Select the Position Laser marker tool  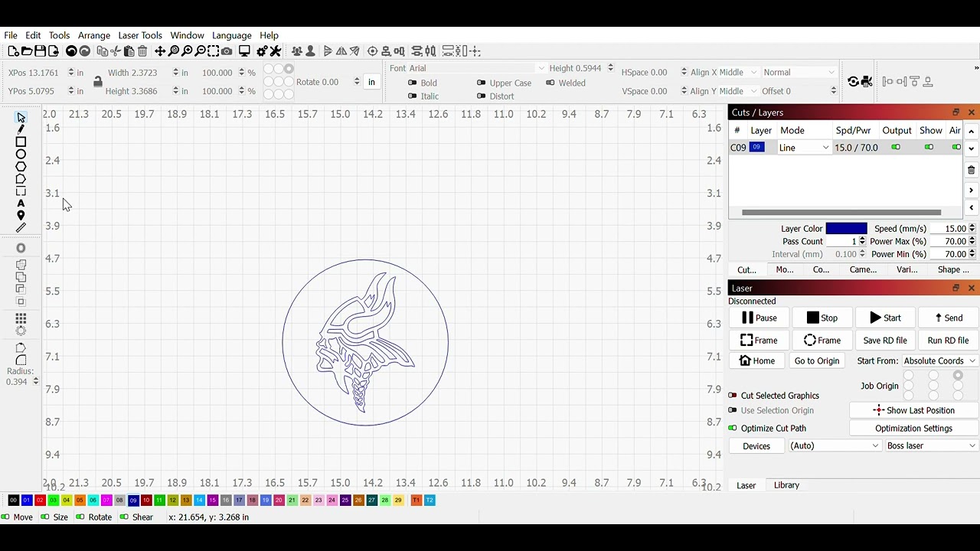click(x=21, y=215)
